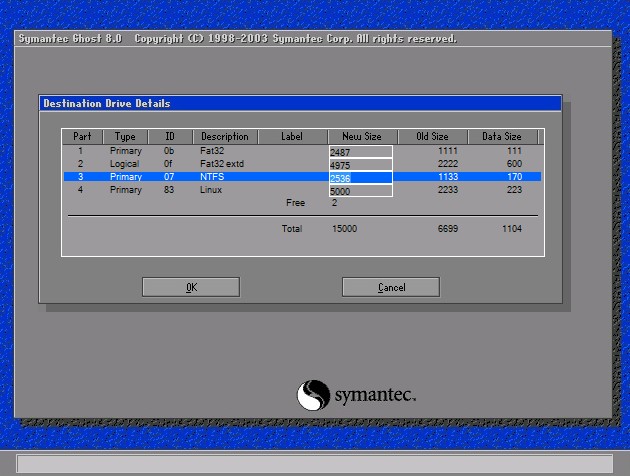Select the Fat32 extd logical partition entry
The image size is (630, 476).
tap(221, 163)
